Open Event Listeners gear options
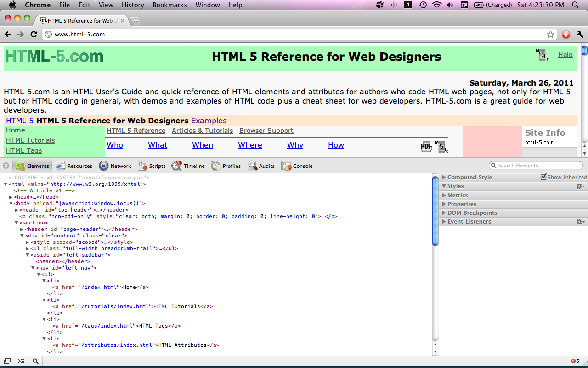Viewport: 588px width, 368px height. pos(581,222)
